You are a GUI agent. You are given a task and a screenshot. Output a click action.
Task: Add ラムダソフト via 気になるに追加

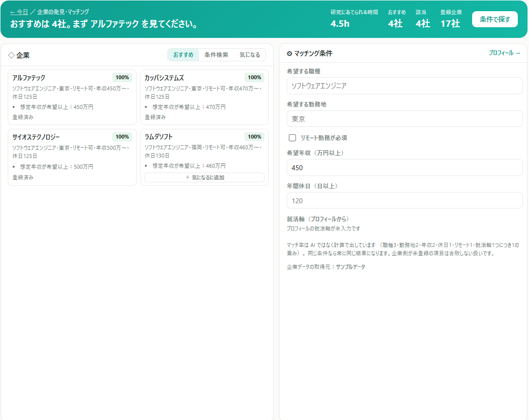pos(204,177)
